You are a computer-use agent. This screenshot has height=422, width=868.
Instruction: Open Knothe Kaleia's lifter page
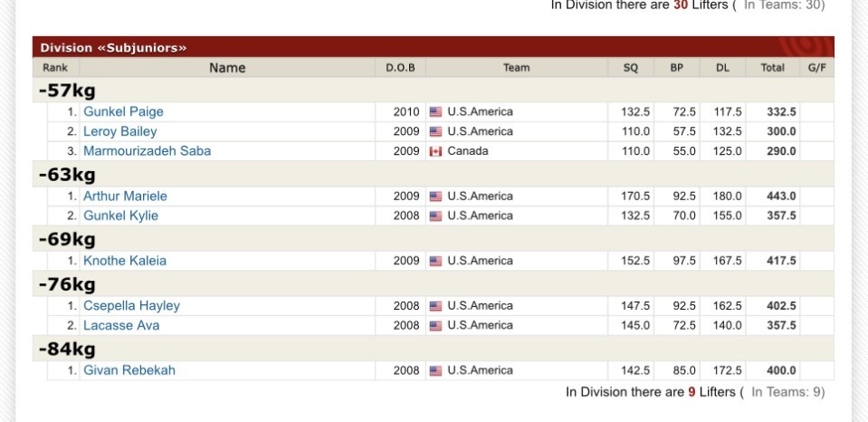125,261
